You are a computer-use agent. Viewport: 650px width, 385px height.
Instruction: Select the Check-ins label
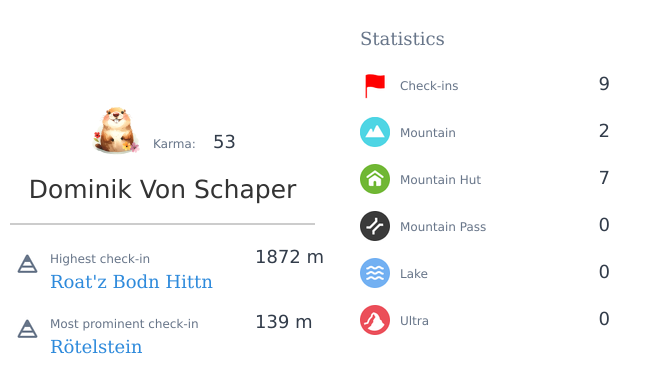point(429,86)
